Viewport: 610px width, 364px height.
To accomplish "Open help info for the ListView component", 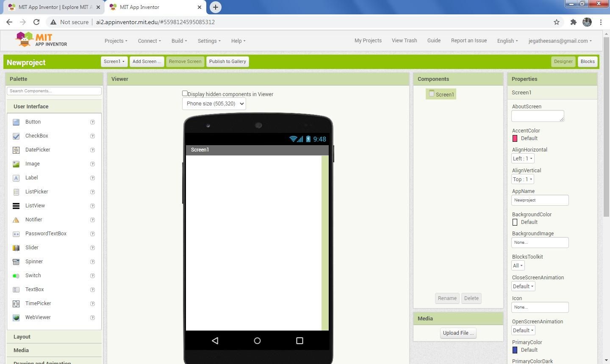I will coord(92,206).
